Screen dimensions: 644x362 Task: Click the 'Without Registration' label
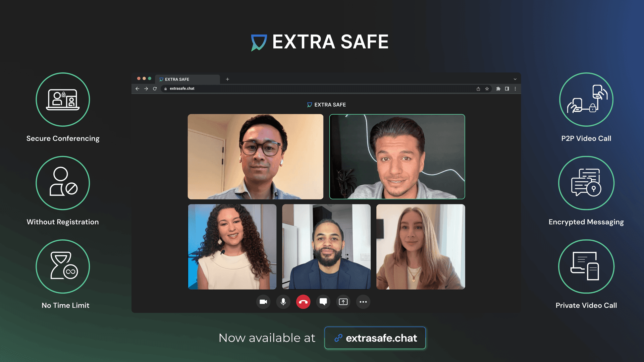tap(63, 222)
